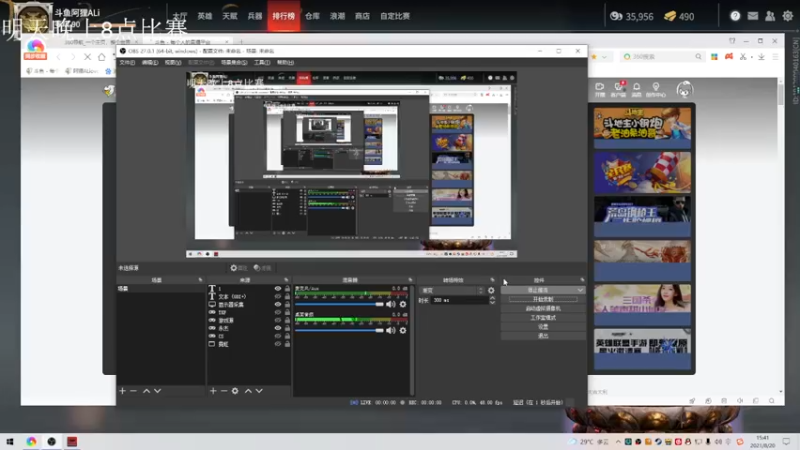Screen dimensions: 800x450
Task: Expand hidden system tray icons chevron
Action: [618, 442]
